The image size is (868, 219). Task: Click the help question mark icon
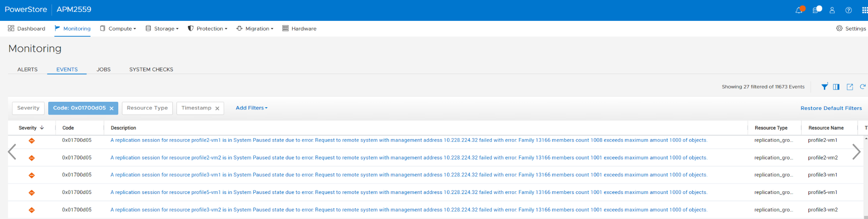coord(848,10)
